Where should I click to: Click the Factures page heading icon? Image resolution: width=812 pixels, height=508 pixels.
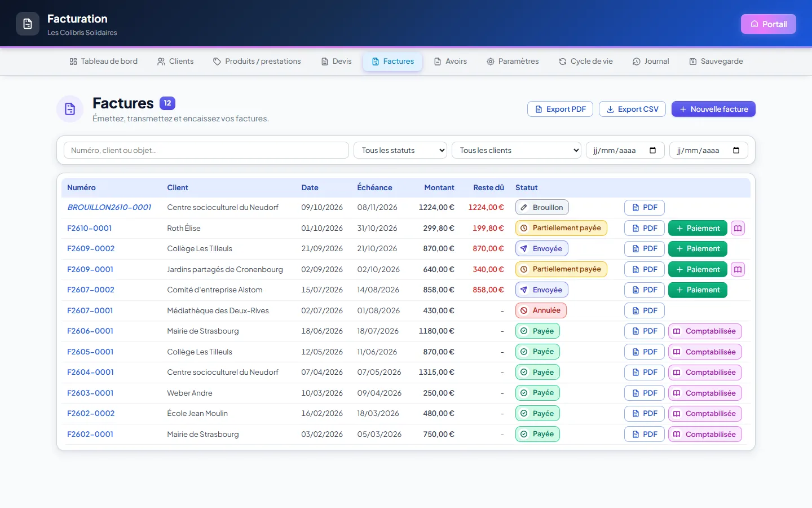(70, 109)
